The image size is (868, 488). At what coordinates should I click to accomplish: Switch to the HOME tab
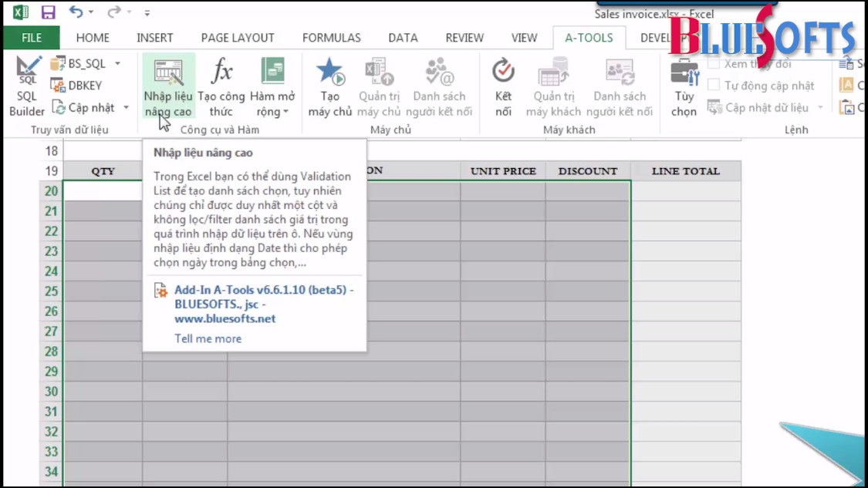pos(93,38)
